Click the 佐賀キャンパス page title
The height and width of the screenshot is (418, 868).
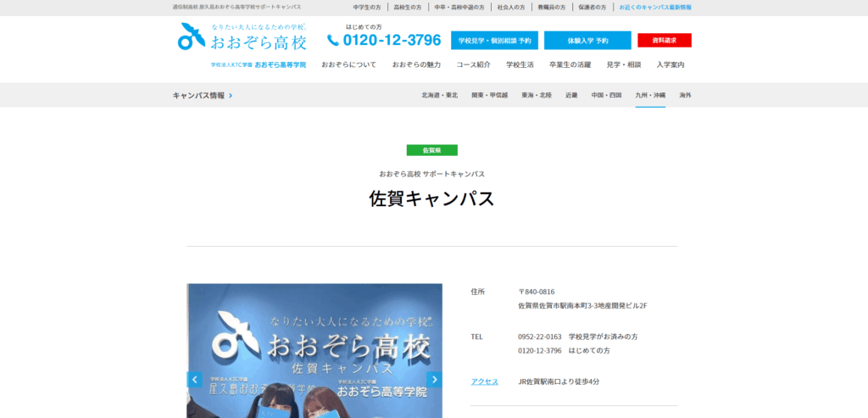pos(431,198)
